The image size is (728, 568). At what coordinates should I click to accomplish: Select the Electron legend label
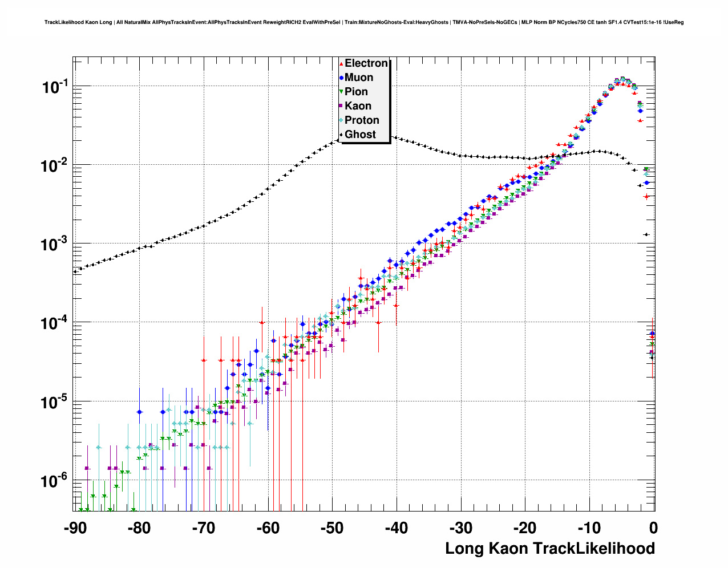pos(366,63)
